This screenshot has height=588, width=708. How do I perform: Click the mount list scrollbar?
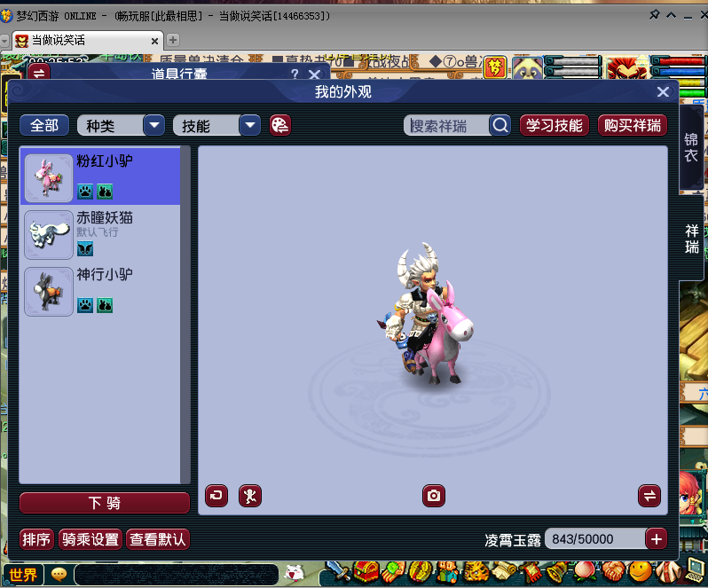tap(185, 315)
